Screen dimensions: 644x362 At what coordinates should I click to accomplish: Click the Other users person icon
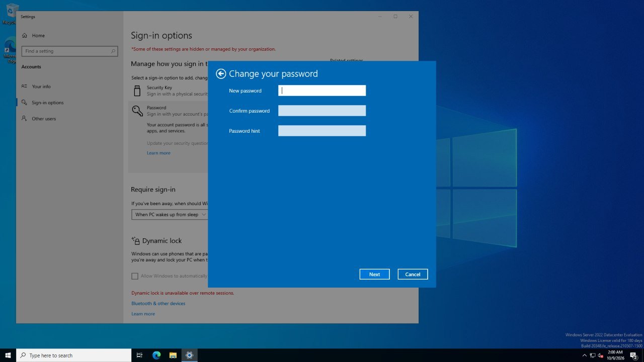click(24, 119)
